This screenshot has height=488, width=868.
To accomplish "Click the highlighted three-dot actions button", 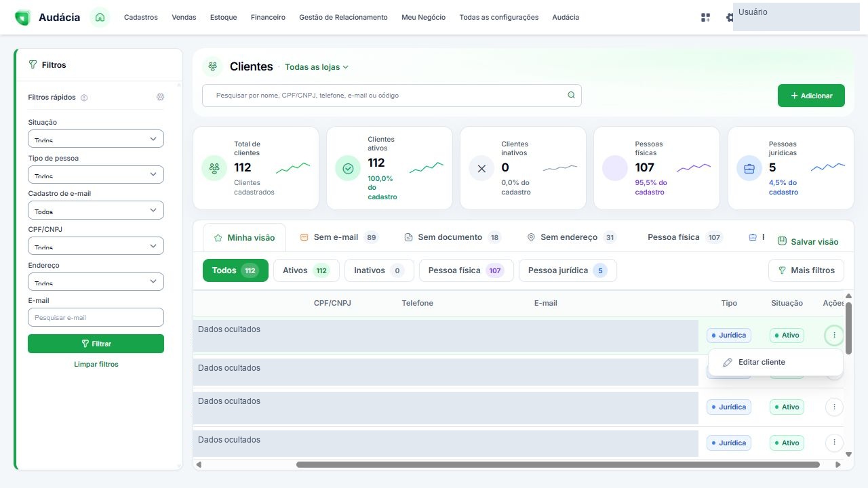I will click(x=834, y=335).
